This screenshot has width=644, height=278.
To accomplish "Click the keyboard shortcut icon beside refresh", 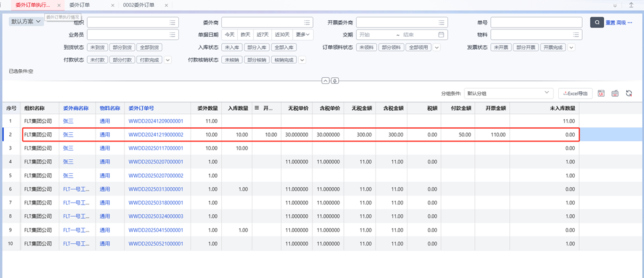I will point(615,94).
